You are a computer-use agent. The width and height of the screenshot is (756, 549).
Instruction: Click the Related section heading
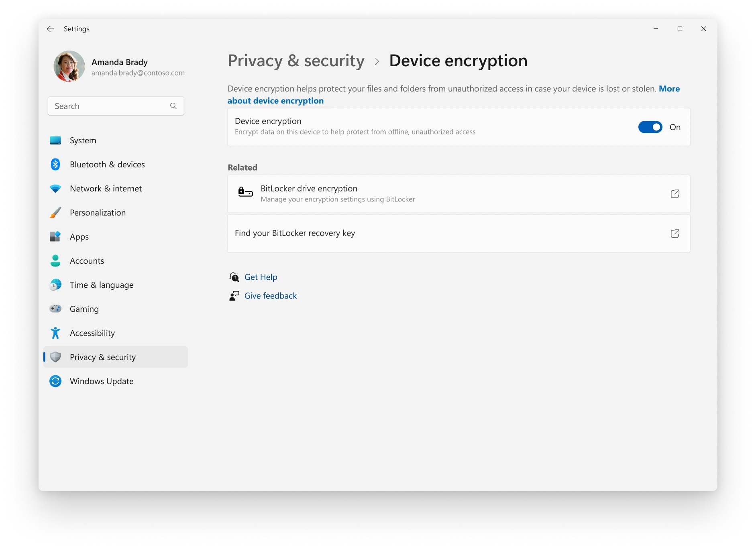point(242,168)
